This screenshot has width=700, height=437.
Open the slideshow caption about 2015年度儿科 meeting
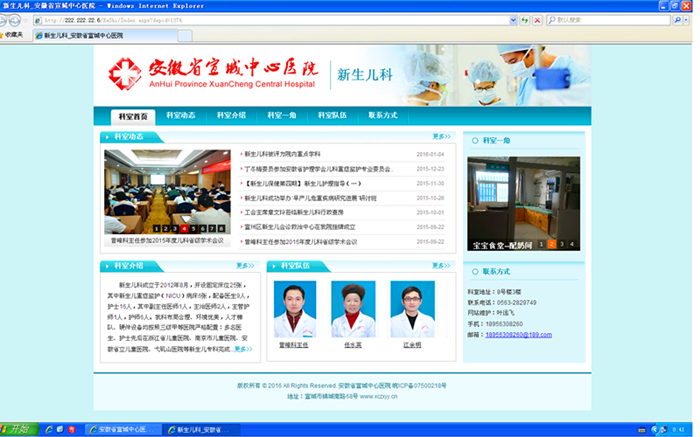pyautogui.click(x=167, y=241)
